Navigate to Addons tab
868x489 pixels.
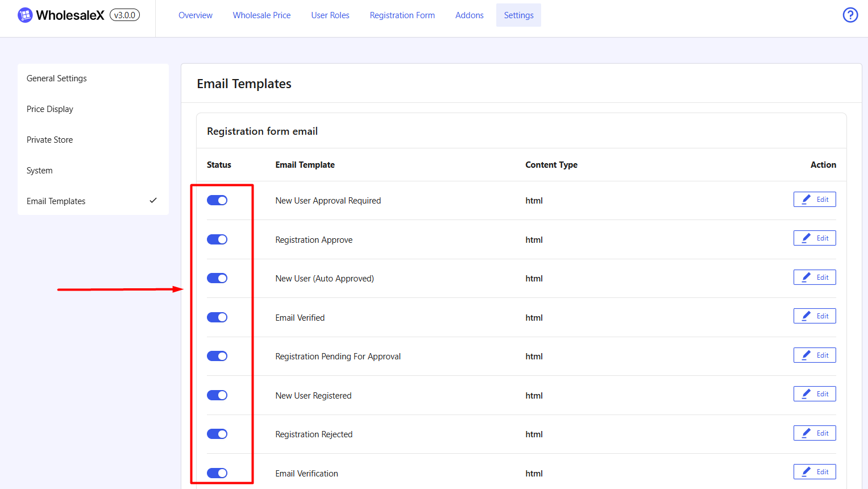[470, 15]
